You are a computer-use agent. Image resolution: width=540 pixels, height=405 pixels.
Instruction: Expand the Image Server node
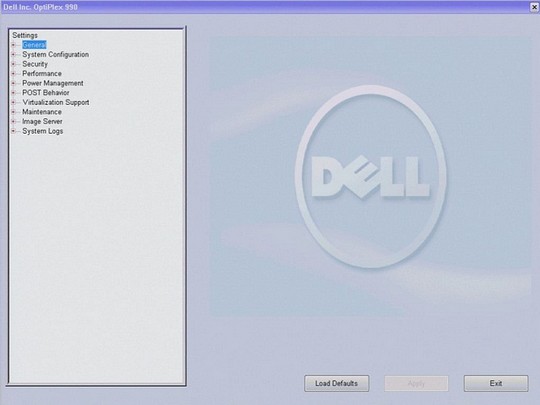click(x=13, y=121)
